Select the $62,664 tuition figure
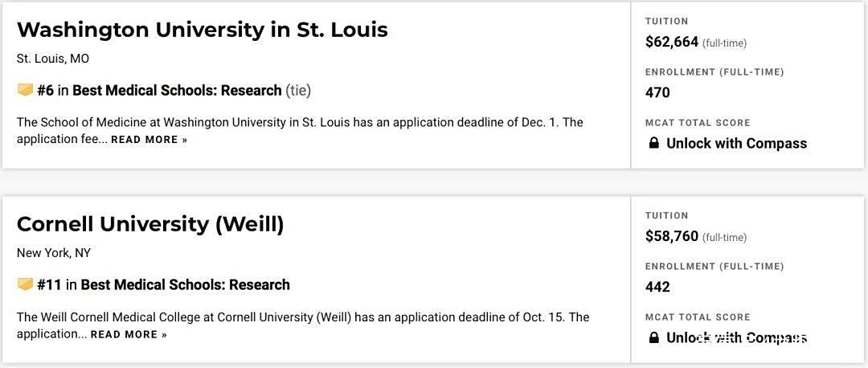This screenshot has height=368, width=868. 672,42
